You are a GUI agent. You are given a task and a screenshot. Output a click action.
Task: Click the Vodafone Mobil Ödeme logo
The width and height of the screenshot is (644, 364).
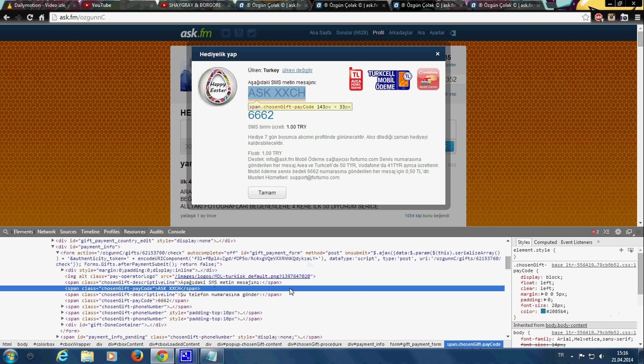tap(428, 79)
